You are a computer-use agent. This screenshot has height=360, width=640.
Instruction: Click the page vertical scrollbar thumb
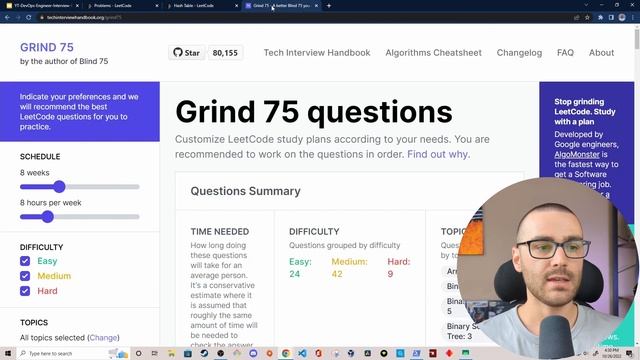pos(637,40)
